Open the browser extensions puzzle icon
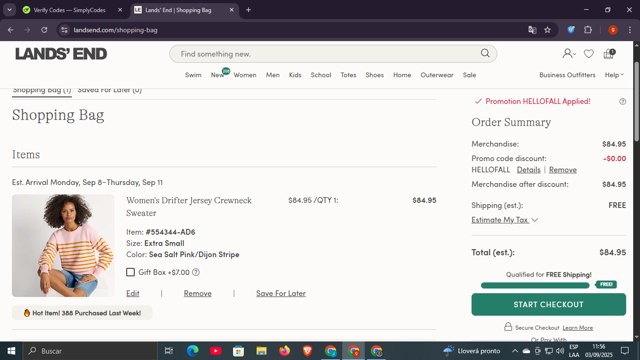This screenshot has width=640, height=360. pyautogui.click(x=588, y=30)
